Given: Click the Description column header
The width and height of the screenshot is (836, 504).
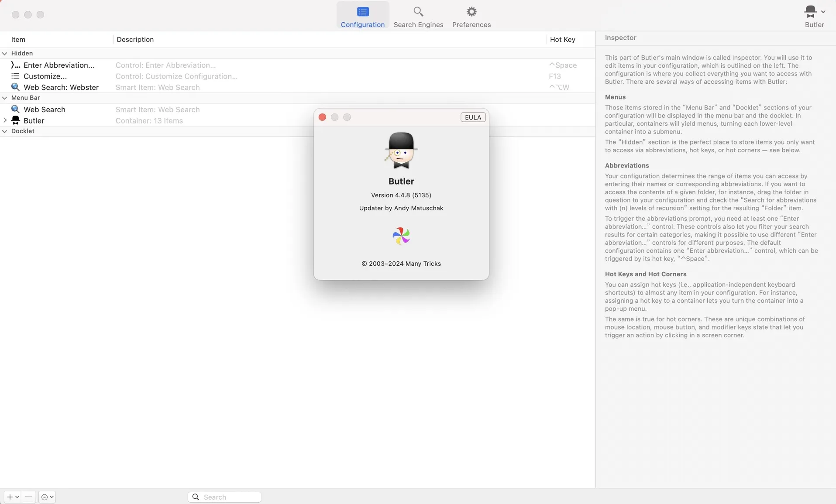Looking at the screenshot, I should click(135, 39).
